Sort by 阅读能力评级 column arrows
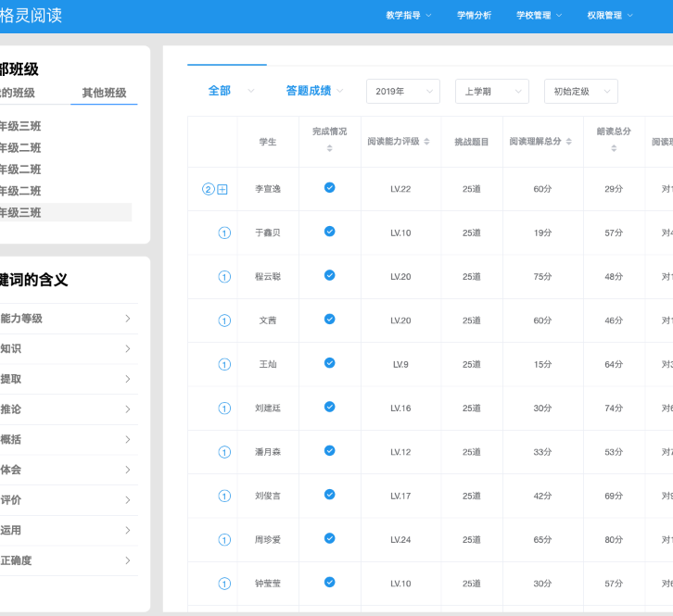 pyautogui.click(x=426, y=141)
